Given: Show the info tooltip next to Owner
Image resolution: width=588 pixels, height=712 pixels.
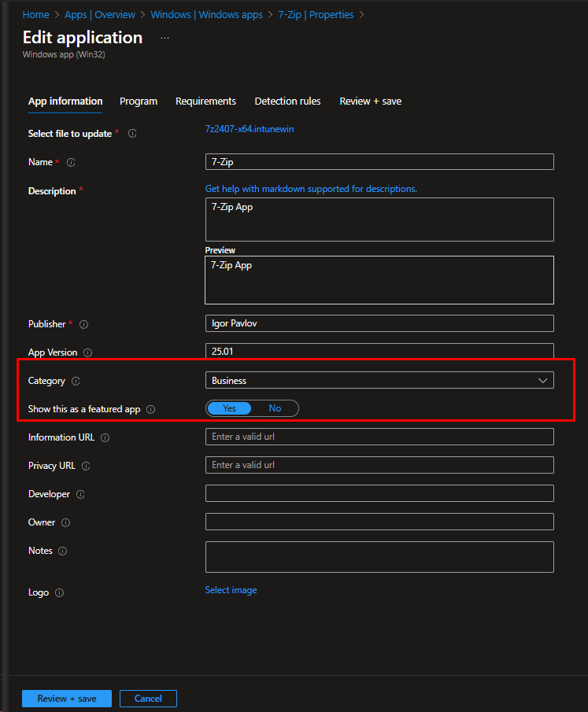Looking at the screenshot, I should pyautogui.click(x=65, y=522).
